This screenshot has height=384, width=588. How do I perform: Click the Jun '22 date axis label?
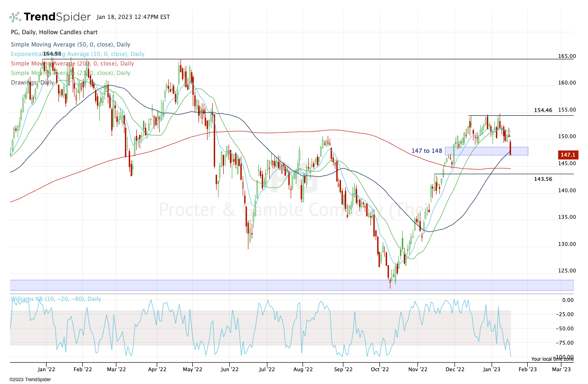[229, 368]
